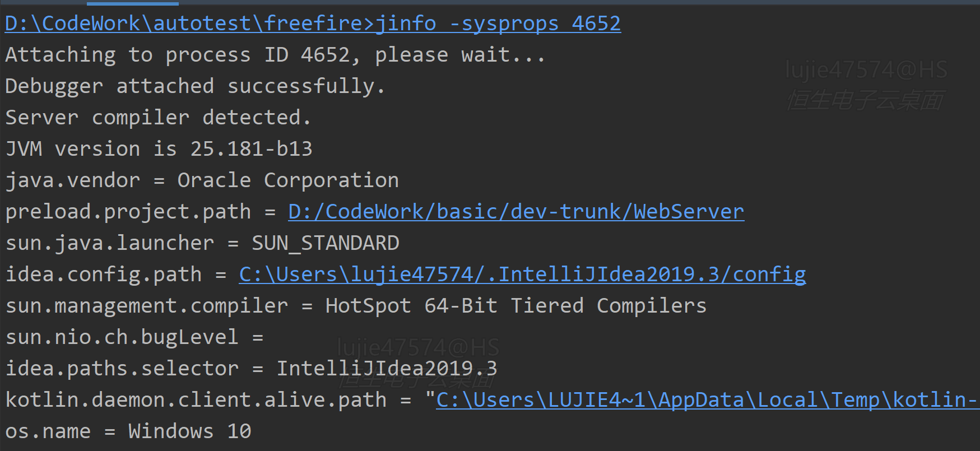Click the 'Attaching to process ID 4652' line
Image resolution: width=980 pixels, height=451 pixels.
click(275, 55)
